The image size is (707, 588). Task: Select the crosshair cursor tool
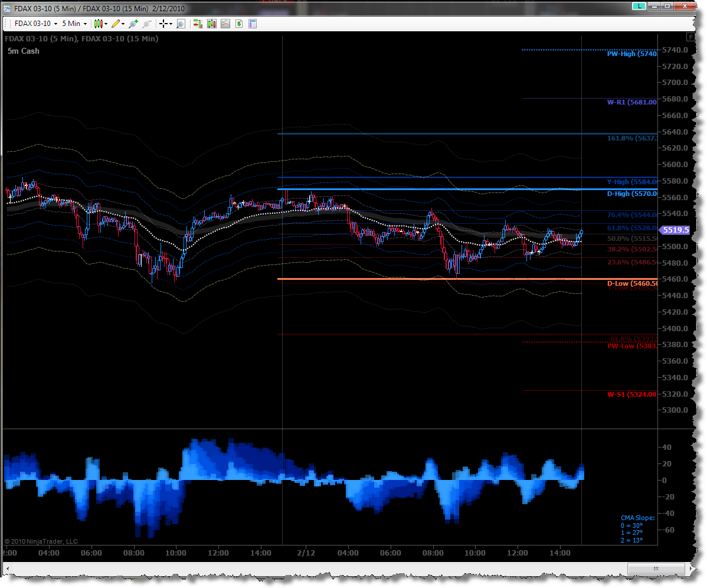pos(163,24)
